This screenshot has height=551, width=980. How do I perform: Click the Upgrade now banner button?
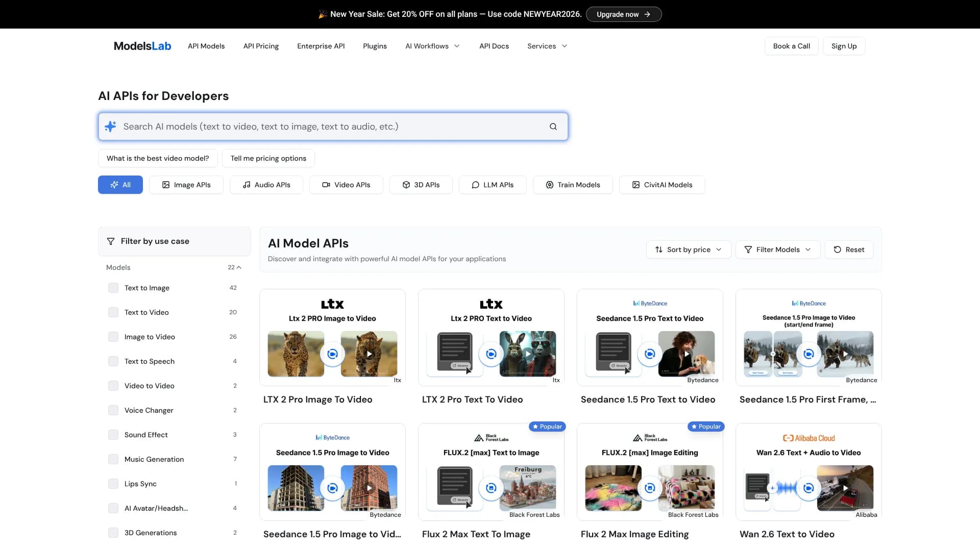[624, 14]
